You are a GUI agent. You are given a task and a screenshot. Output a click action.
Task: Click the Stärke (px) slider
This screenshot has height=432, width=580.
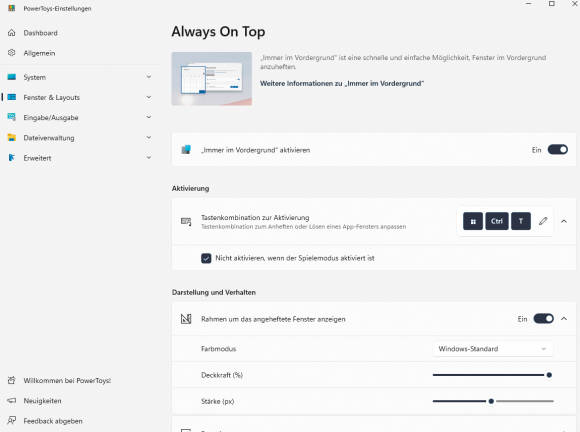point(493,401)
